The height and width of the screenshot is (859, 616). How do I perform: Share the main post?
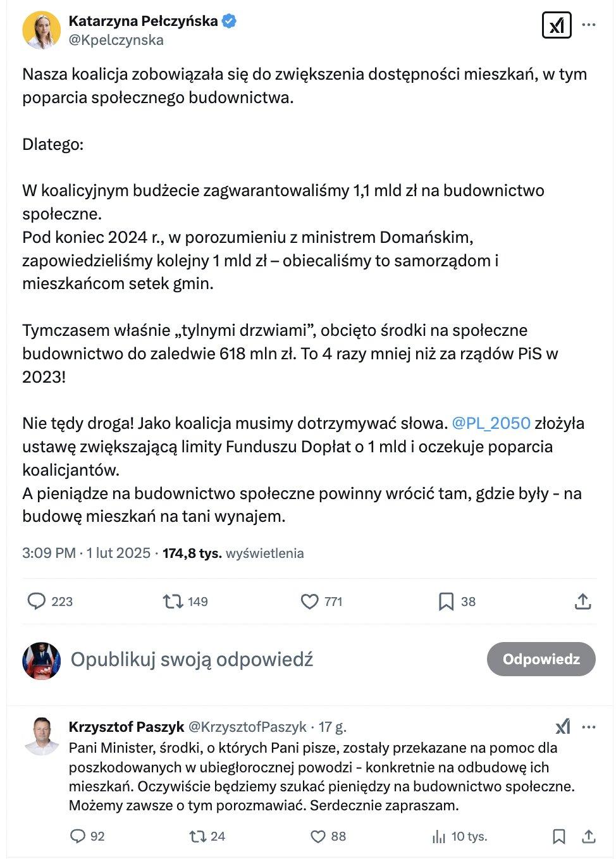(x=582, y=602)
